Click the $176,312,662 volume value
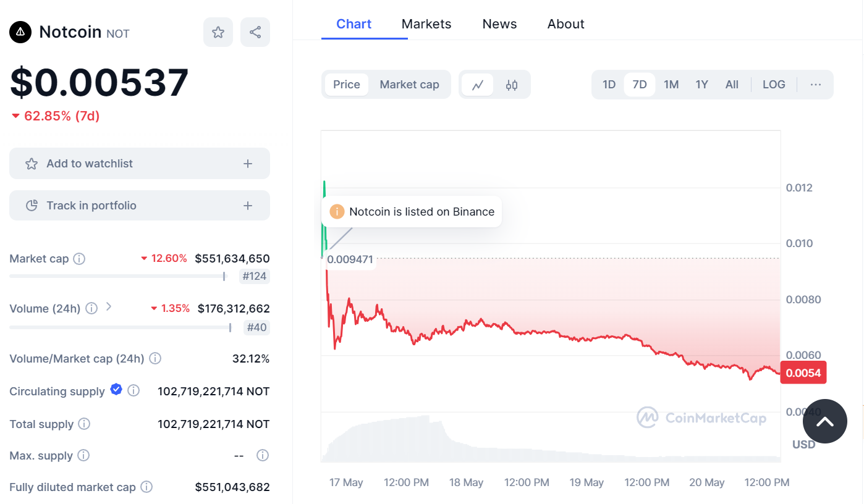This screenshot has width=864, height=504. point(234,308)
